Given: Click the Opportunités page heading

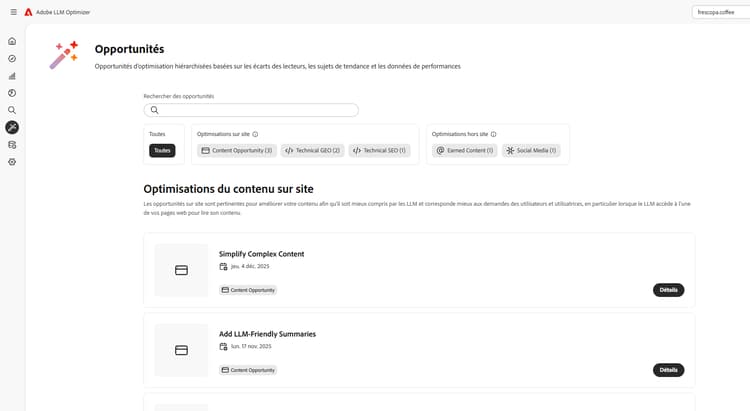Looking at the screenshot, I should point(129,49).
